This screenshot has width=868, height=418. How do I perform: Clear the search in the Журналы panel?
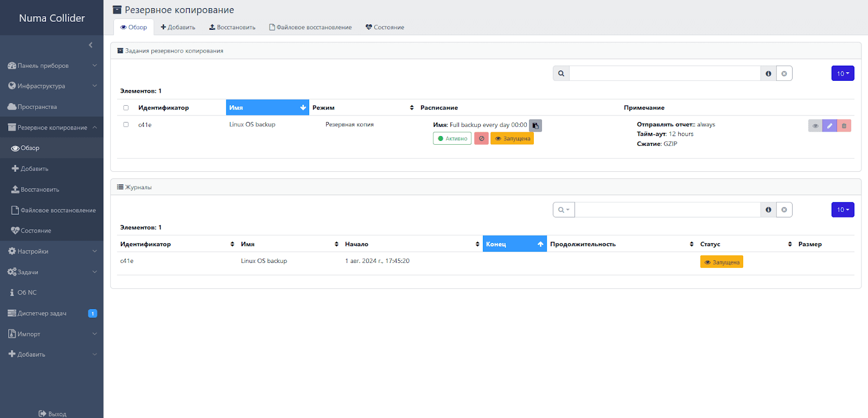(784, 210)
